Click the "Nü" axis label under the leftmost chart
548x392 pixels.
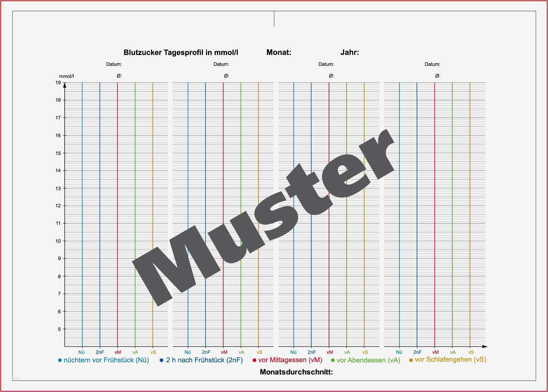pyautogui.click(x=81, y=352)
